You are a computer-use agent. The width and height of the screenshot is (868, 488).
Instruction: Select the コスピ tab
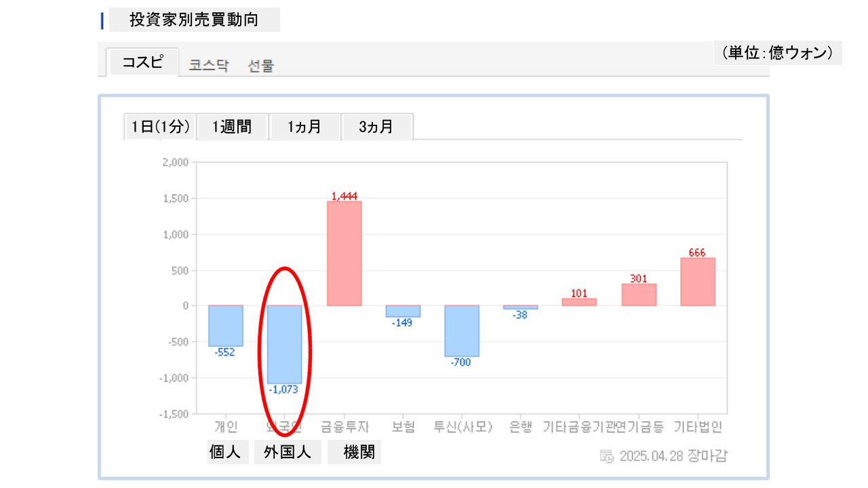(x=142, y=62)
